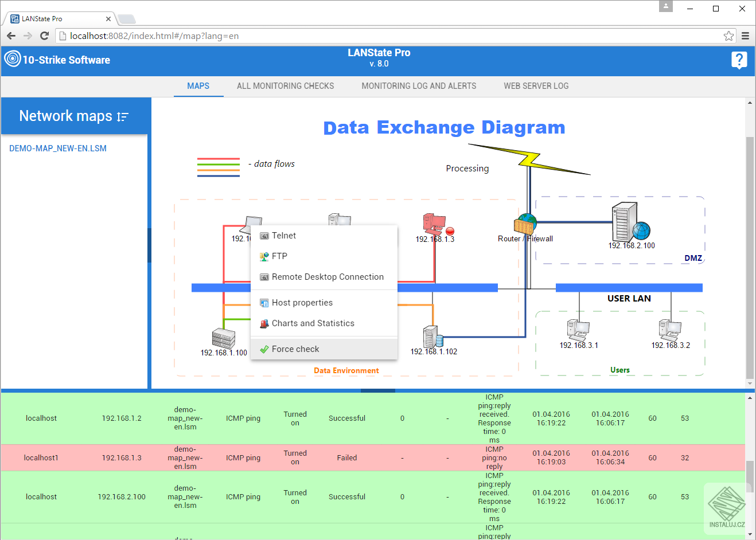Select the 192.168.3.1 user workstation icon
Image resolution: width=756 pixels, height=540 pixels.
[578, 330]
